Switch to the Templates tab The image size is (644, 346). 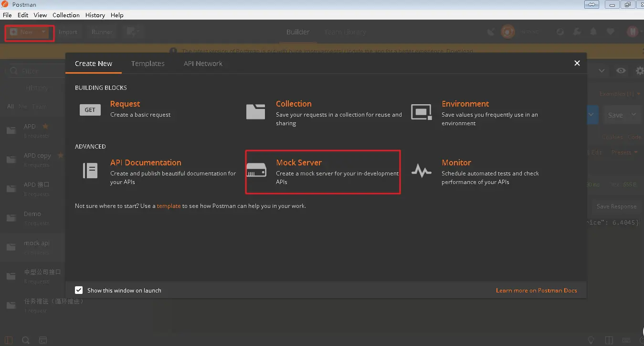148,64
